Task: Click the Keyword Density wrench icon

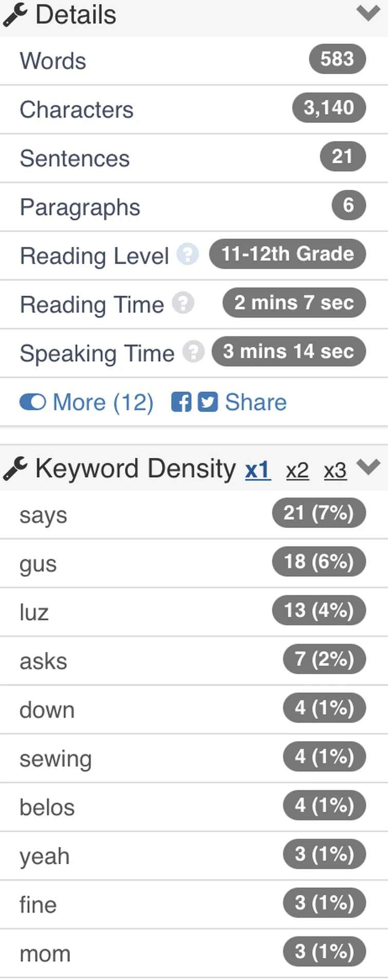Action: (x=14, y=469)
